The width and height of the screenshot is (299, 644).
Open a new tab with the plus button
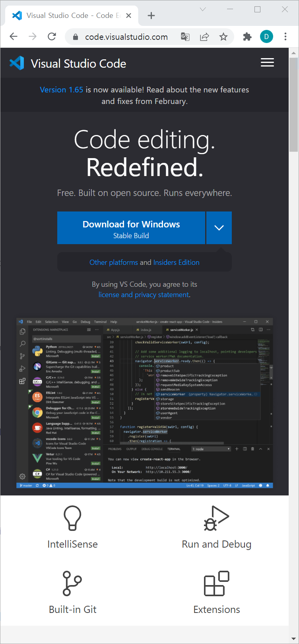pos(151,16)
